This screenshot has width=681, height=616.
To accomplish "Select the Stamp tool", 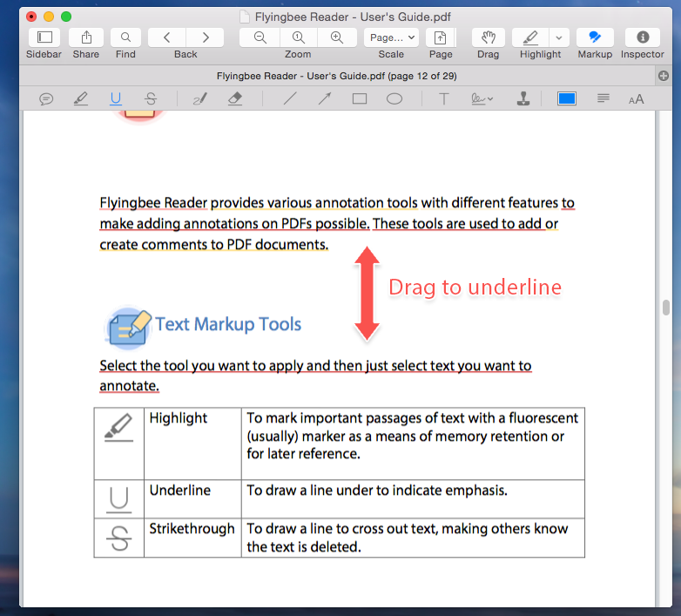I will coord(523,98).
